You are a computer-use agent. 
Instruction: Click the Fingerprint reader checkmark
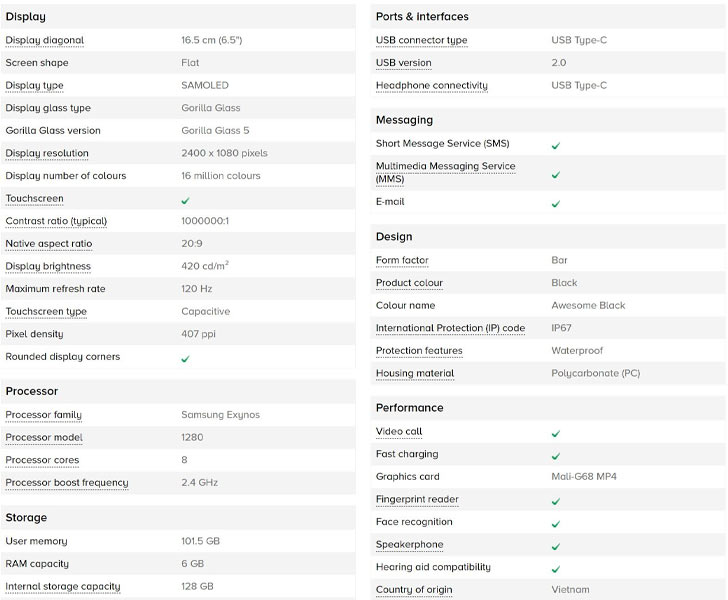[556, 502]
